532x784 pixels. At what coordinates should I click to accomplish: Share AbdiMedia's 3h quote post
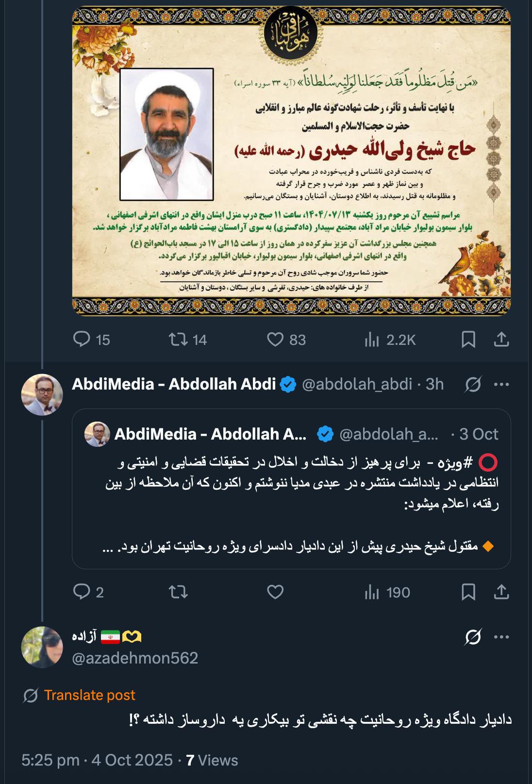coord(501,592)
